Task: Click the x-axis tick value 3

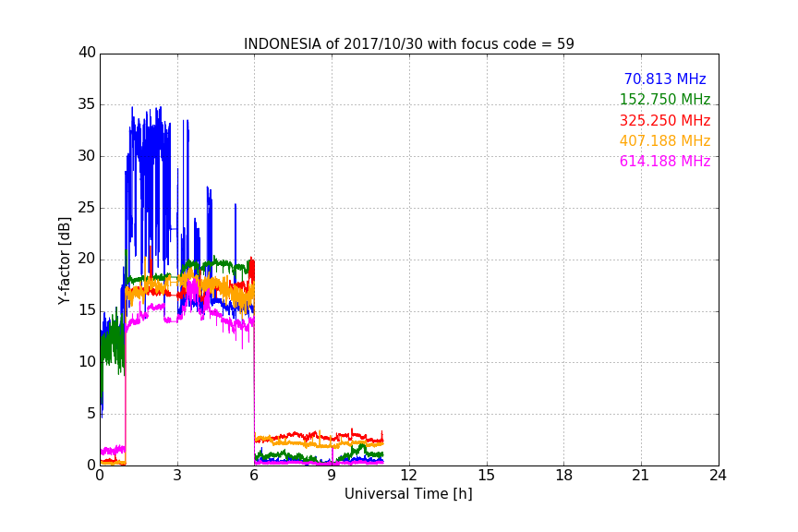Action: click(177, 476)
